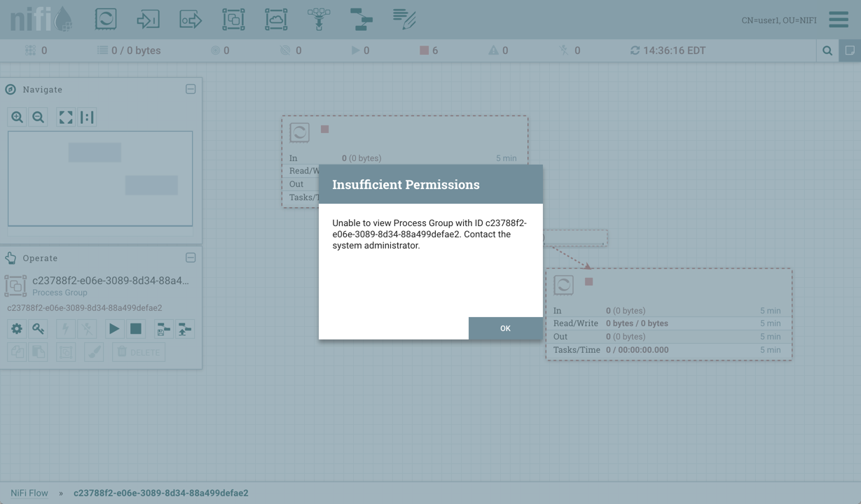Click OK in the Insufficient Permissions dialog
This screenshot has width=861, height=504.
click(x=504, y=328)
